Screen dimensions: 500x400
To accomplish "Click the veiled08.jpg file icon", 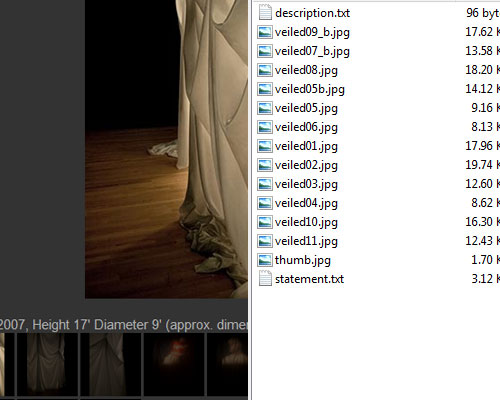I will [265, 70].
